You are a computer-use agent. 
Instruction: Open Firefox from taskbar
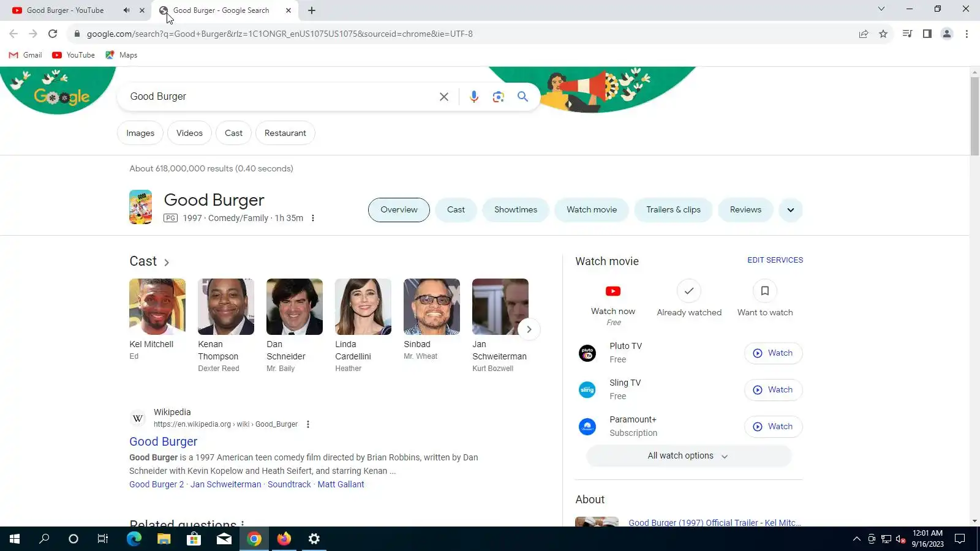tap(284, 539)
